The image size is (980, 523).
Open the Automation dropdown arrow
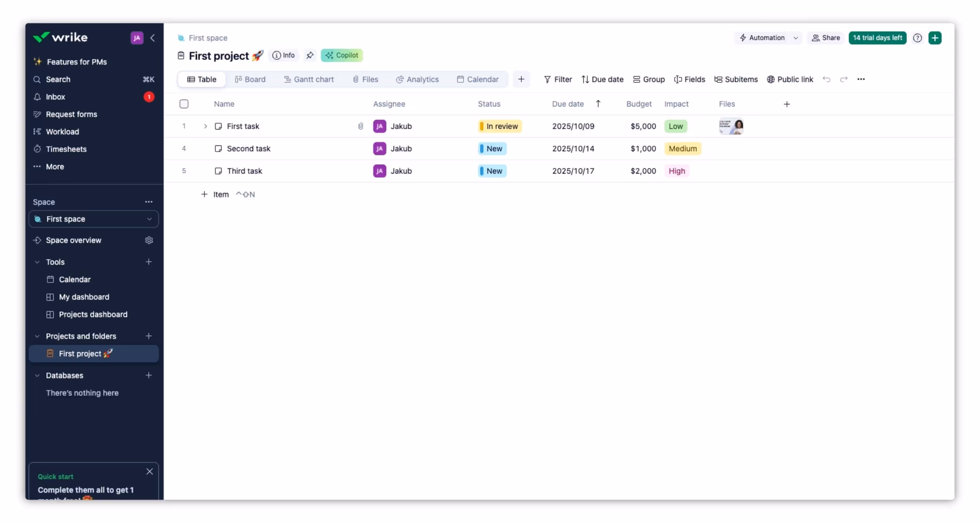pos(796,38)
